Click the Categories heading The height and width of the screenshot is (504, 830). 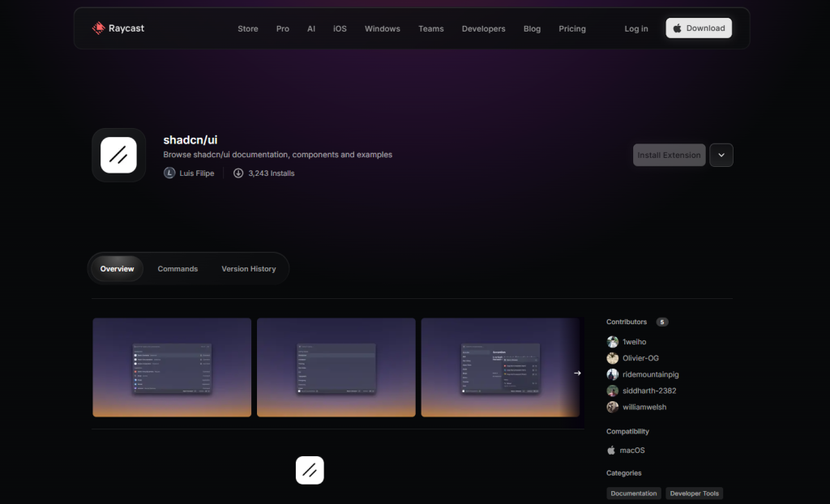pyautogui.click(x=624, y=472)
